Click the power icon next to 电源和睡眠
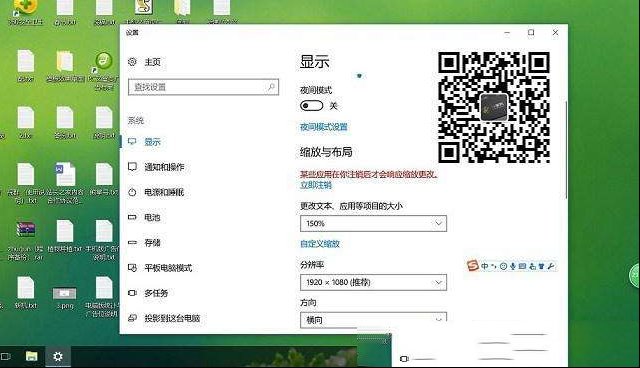 point(132,192)
